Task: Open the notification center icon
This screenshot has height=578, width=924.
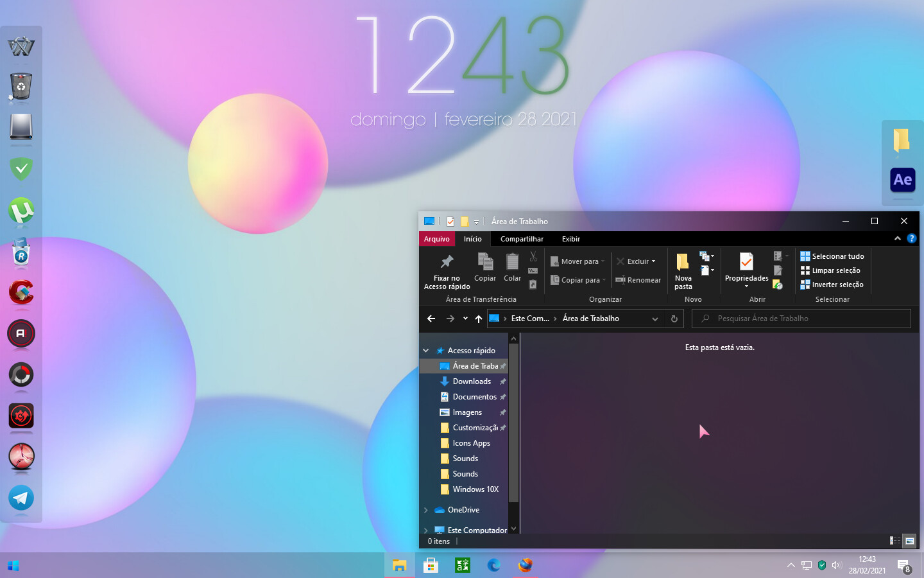Action: point(904,566)
